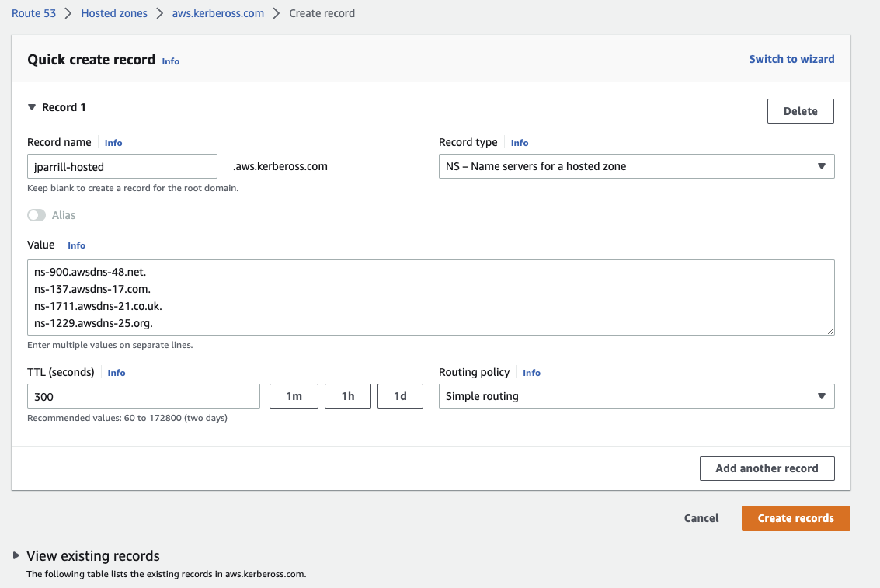Open the Routing policy dropdown
The height and width of the screenshot is (588, 880).
click(636, 396)
